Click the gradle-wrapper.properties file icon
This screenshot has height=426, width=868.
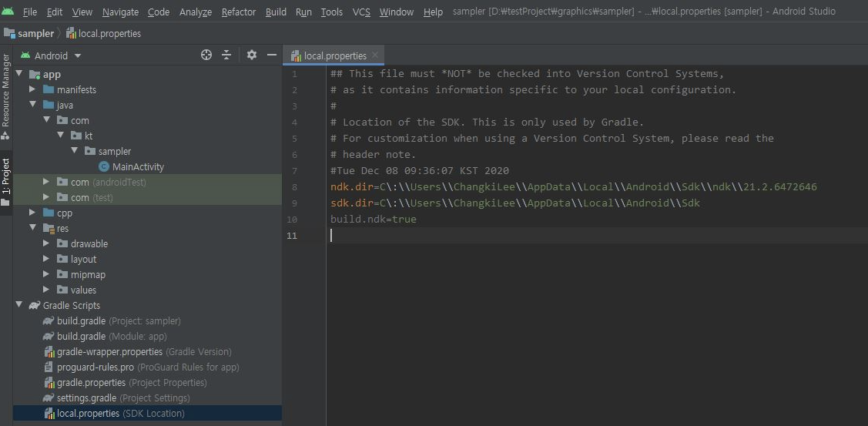point(49,352)
